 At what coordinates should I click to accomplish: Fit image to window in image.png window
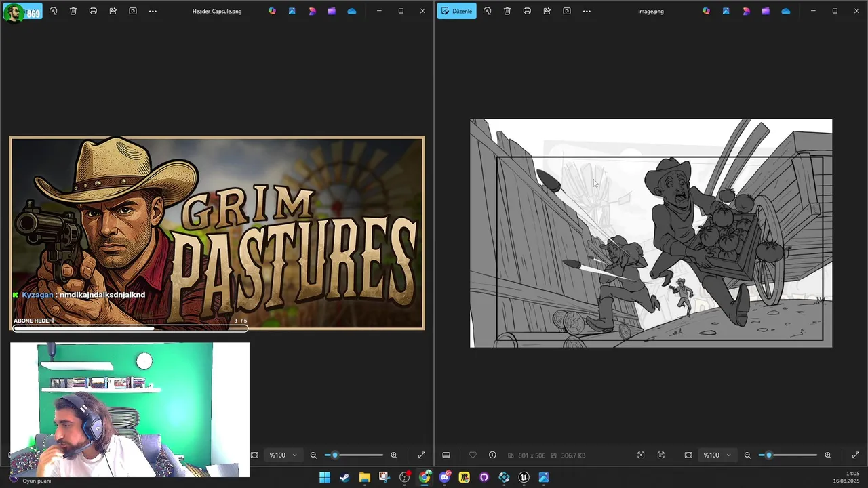coord(688,455)
